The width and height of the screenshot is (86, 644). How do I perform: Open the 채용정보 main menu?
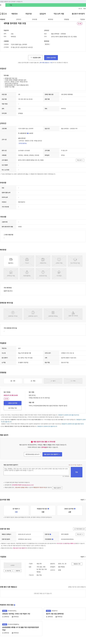pyautogui.click(x=15, y=14)
